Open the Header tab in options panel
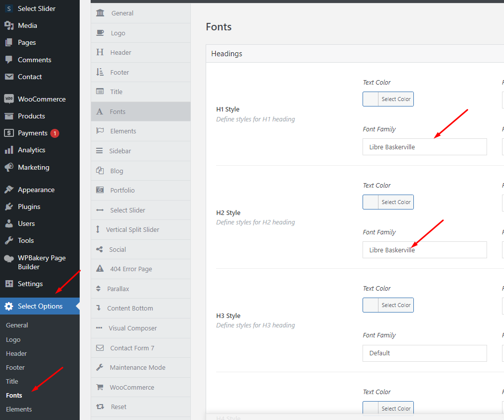This screenshot has height=420, width=504. 141,52
